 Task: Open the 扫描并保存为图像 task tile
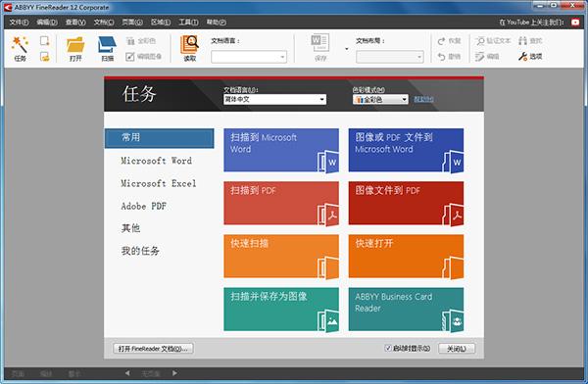281,310
